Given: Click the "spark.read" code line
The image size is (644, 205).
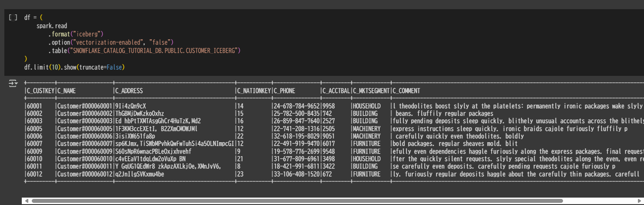Looking at the screenshot, I should (51, 26).
